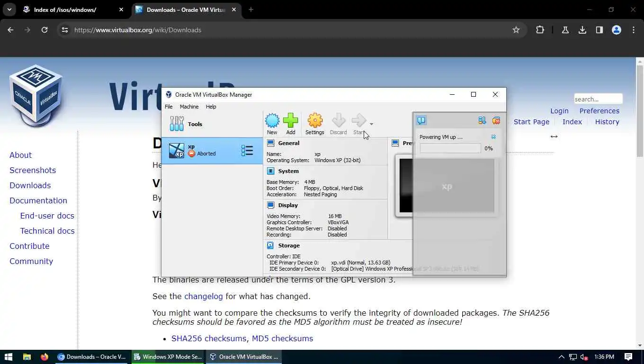Select the Tools entry in the VirtualBox sidebar
Viewport: 644px width, 364px height.
coord(212,124)
